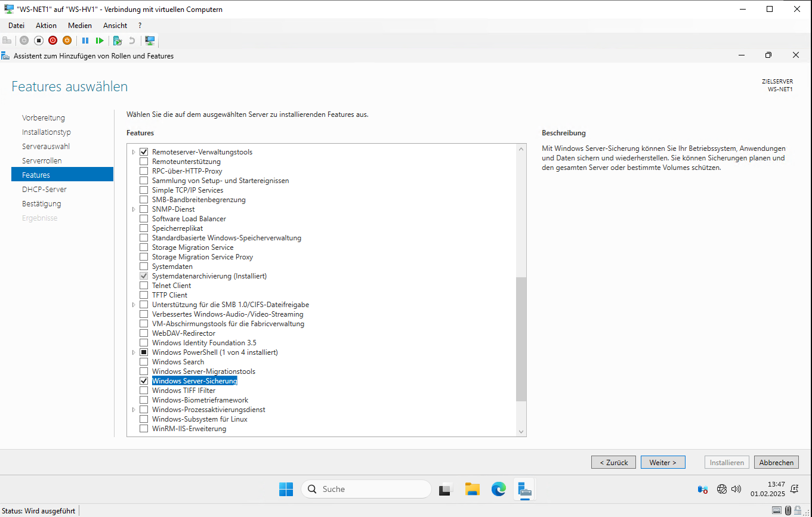Click the blue server tray icon with red dot
This screenshot has height=517, width=812.
(x=703, y=489)
